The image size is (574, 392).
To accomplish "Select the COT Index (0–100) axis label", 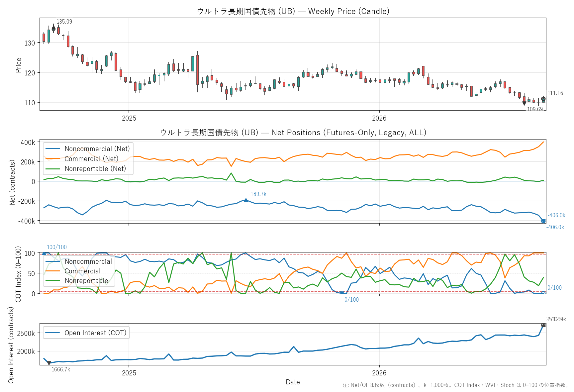I will tap(18, 274).
